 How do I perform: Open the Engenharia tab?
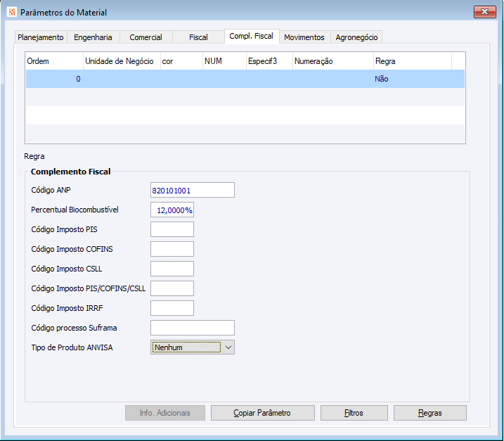point(93,37)
